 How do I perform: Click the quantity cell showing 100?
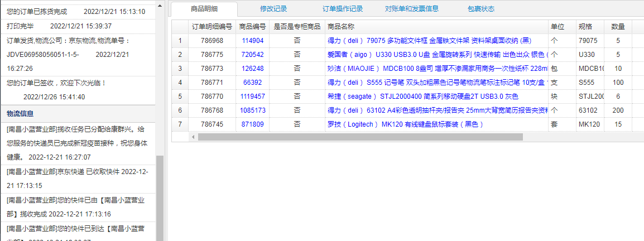pos(618,83)
